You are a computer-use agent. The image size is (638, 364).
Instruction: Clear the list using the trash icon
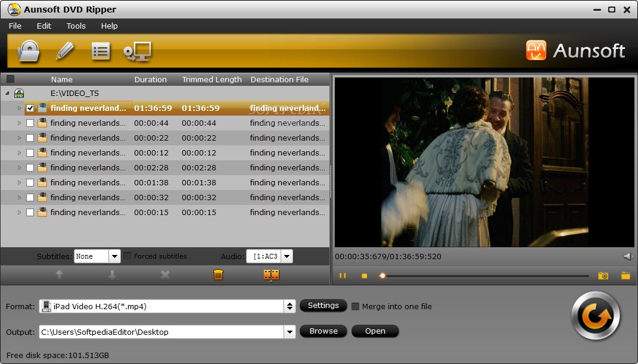point(219,275)
